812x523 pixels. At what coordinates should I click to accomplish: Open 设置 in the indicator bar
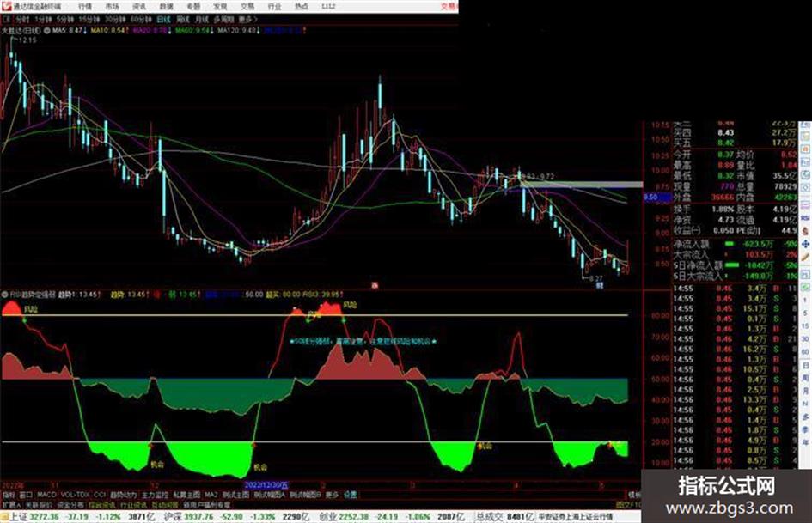click(x=351, y=495)
